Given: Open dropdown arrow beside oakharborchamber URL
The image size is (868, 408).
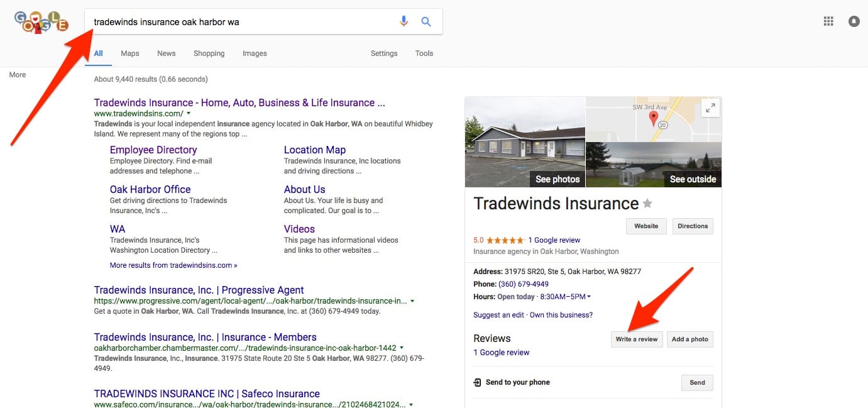Looking at the screenshot, I should tap(402, 348).
